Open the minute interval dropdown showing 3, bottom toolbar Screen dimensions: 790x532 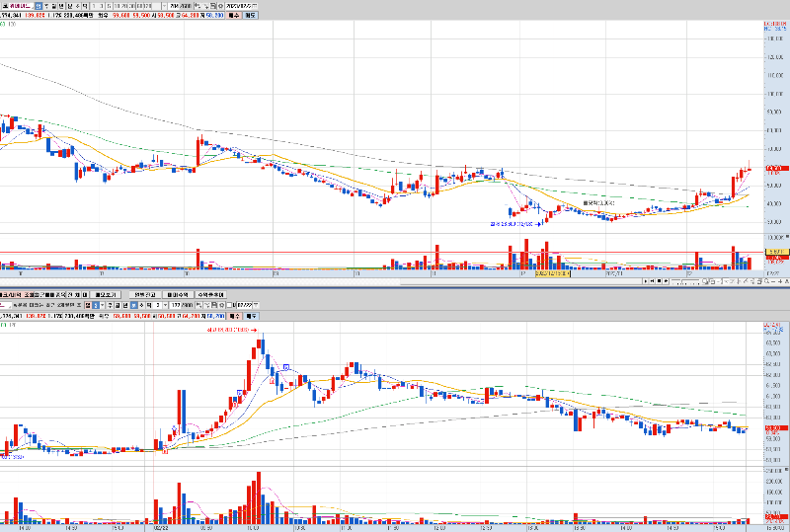[165, 305]
